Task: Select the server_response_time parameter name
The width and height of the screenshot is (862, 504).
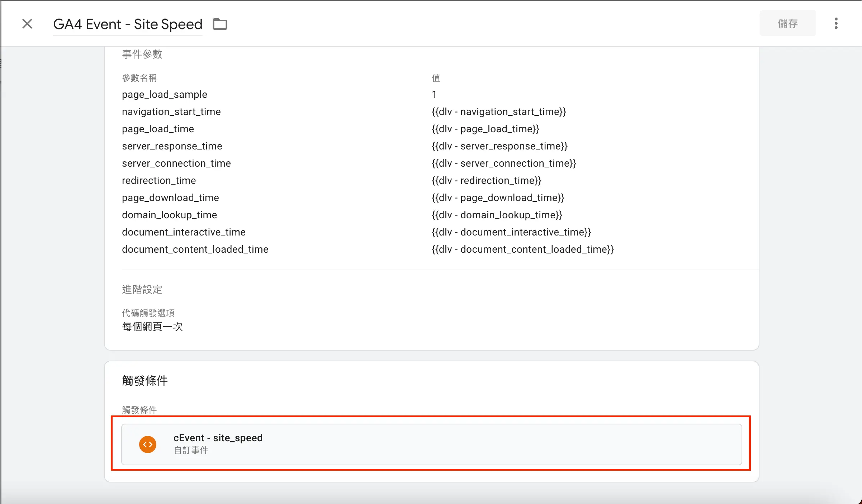Action: 172,146
